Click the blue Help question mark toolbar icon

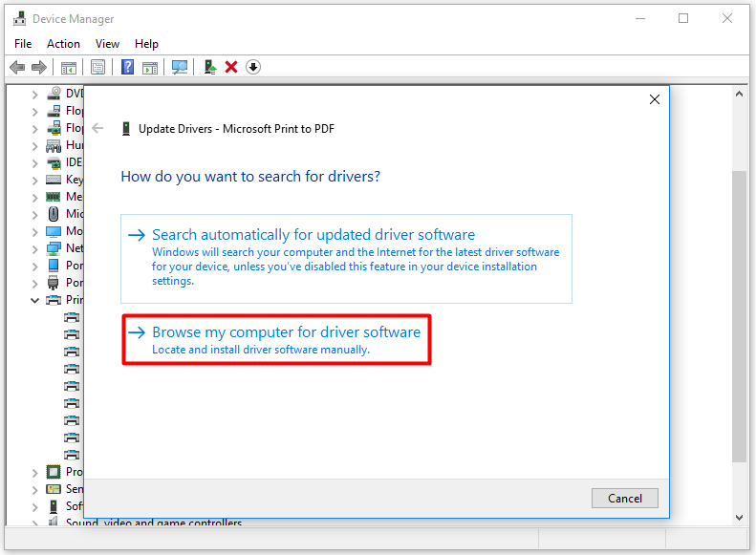click(x=127, y=67)
